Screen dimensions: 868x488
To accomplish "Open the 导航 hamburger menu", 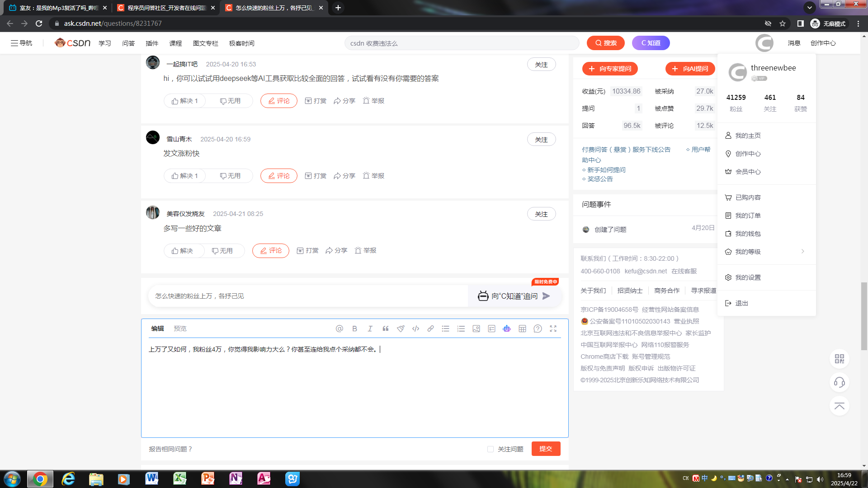I will 21,43.
